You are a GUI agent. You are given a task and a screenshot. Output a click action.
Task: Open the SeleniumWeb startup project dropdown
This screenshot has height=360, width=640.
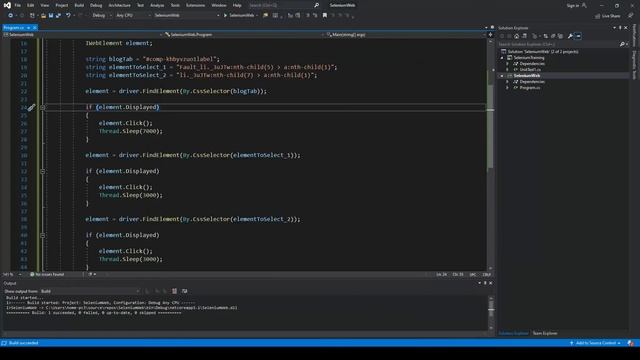point(186,16)
